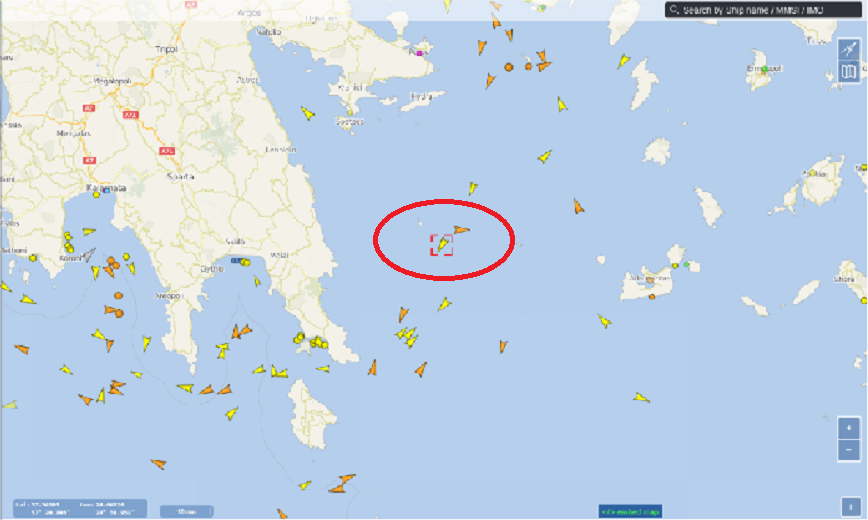Image resolution: width=868 pixels, height=520 pixels.
Task: Click the ship search input field
Action: click(x=763, y=10)
